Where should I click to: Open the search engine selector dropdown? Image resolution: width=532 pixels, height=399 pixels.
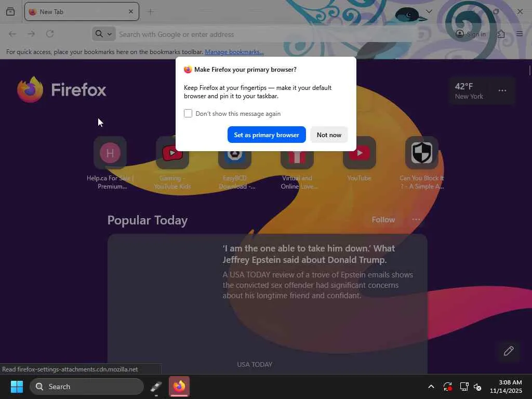pyautogui.click(x=103, y=34)
